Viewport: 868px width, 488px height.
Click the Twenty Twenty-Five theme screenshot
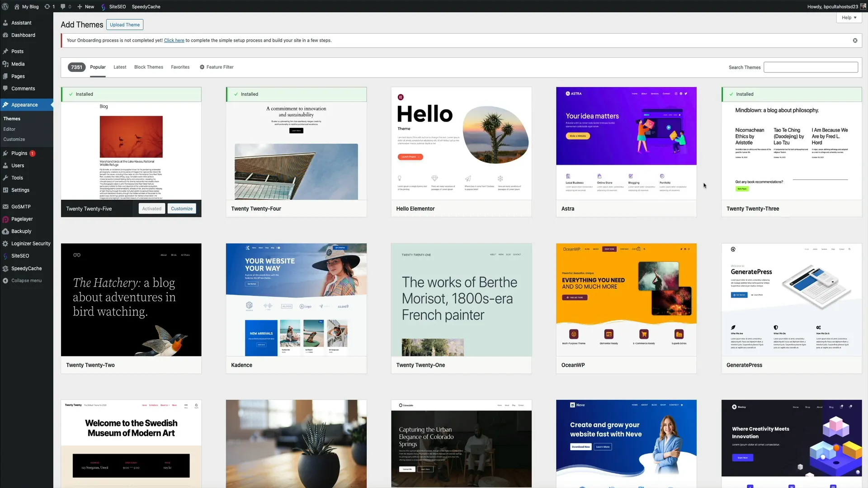point(131,151)
